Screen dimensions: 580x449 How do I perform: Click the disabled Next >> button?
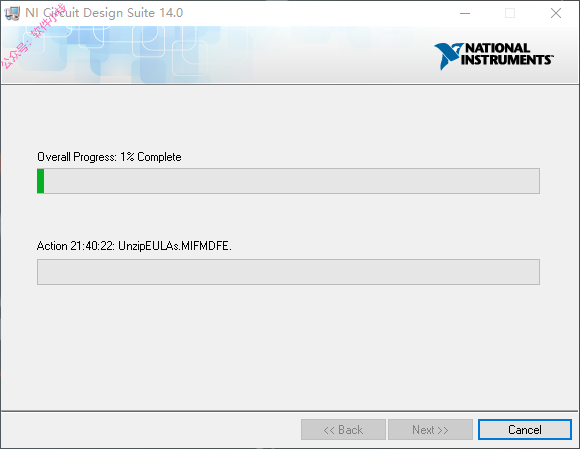point(430,429)
